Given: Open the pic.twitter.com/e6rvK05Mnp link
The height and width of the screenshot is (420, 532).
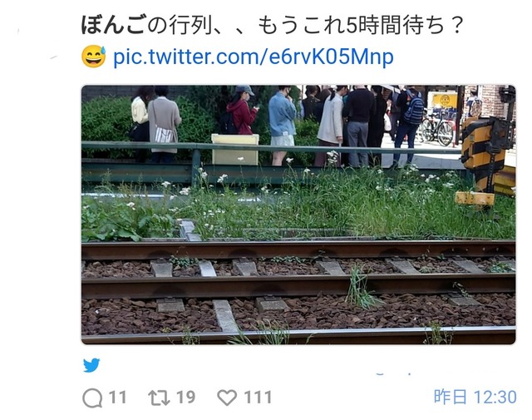Looking at the screenshot, I should 253,57.
